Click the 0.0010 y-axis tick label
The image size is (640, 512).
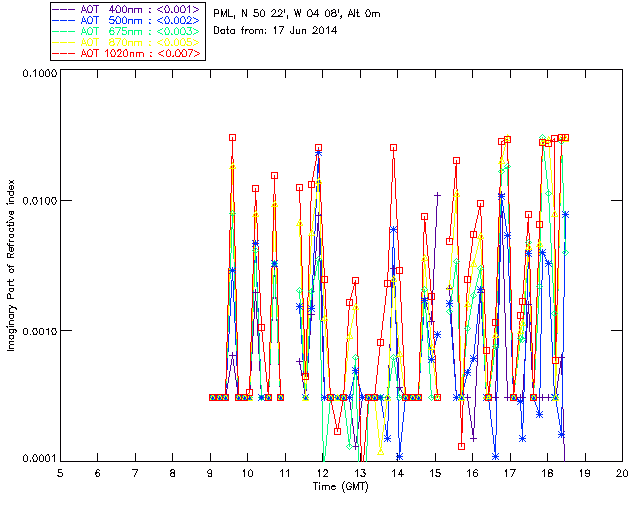coord(37,330)
